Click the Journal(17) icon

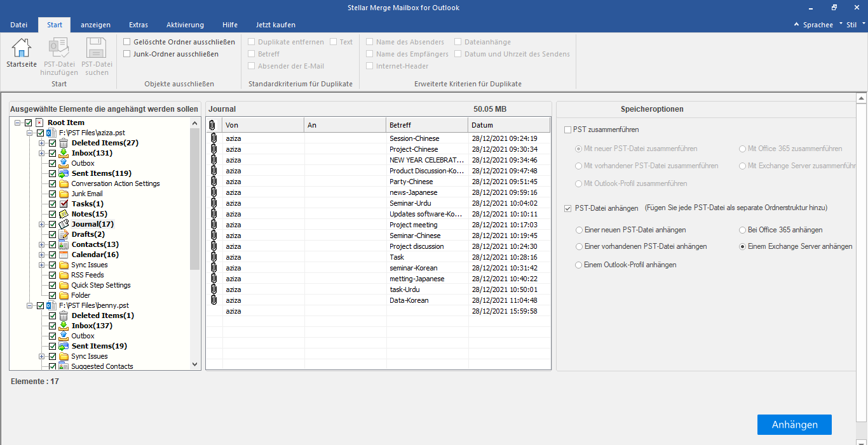click(64, 224)
